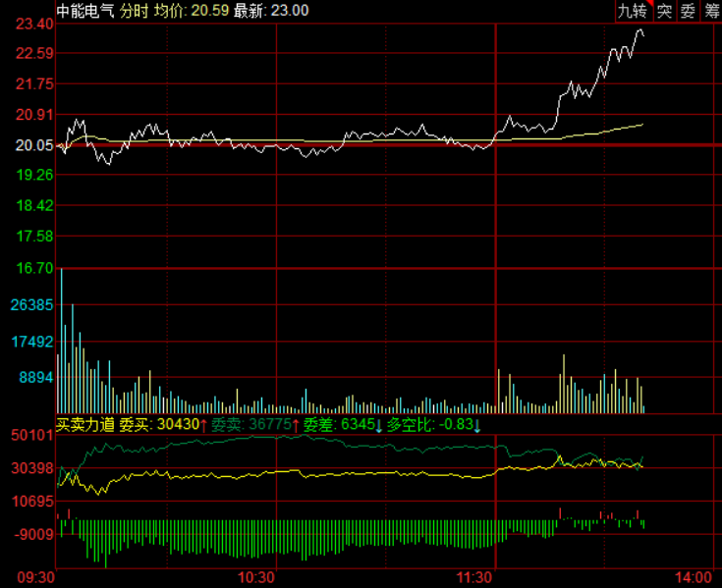Click the 21.75 price axis label

(34, 84)
